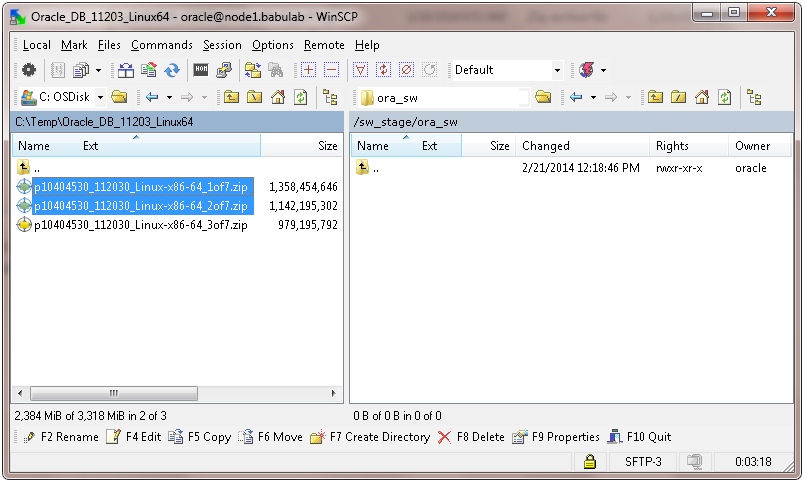Sort remote panel by Changed column
This screenshot has width=804, height=482.
(x=582, y=146)
